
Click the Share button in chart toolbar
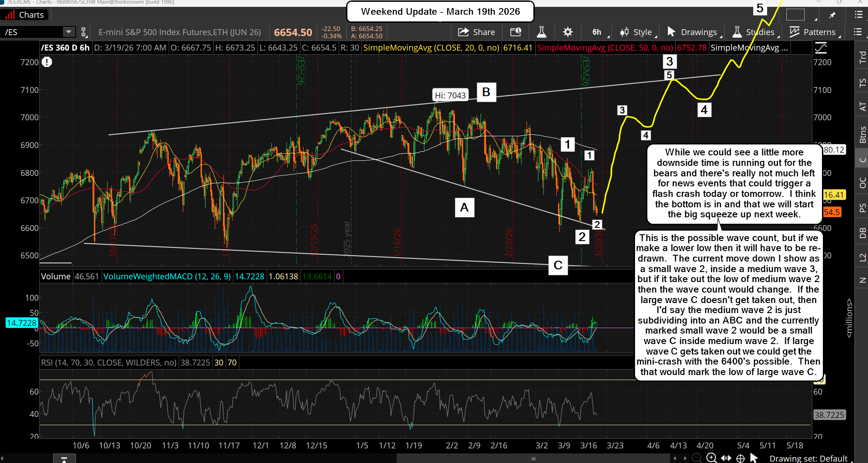(x=476, y=32)
